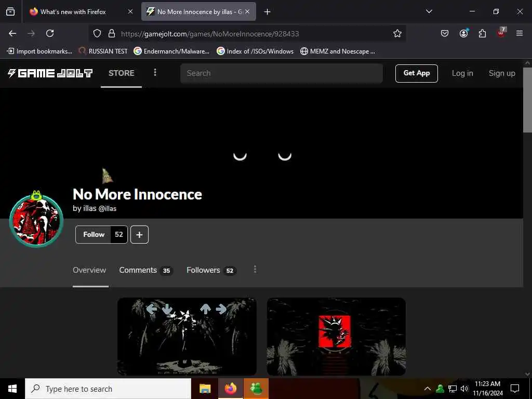The image size is (532, 399).
Task: Open screenshot with red square character
Action: (x=336, y=337)
